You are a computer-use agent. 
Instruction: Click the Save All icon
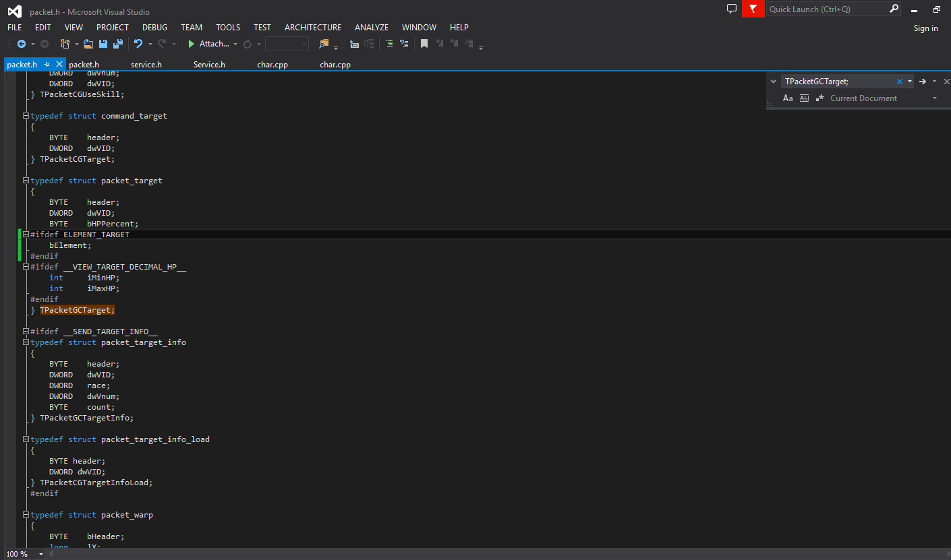[x=118, y=44]
